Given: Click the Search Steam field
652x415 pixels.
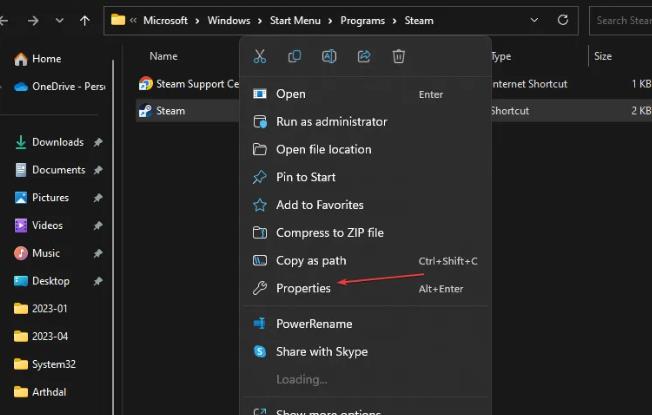Looking at the screenshot, I should pyautogui.click(x=621, y=20).
